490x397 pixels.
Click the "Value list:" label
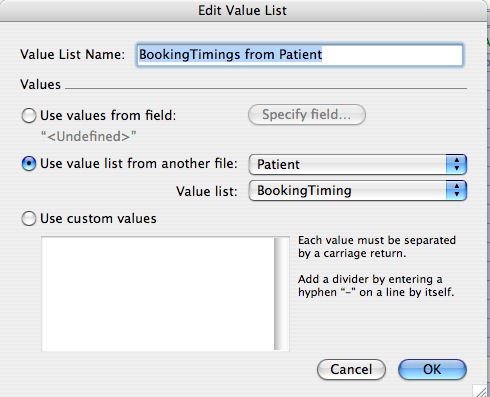207,191
